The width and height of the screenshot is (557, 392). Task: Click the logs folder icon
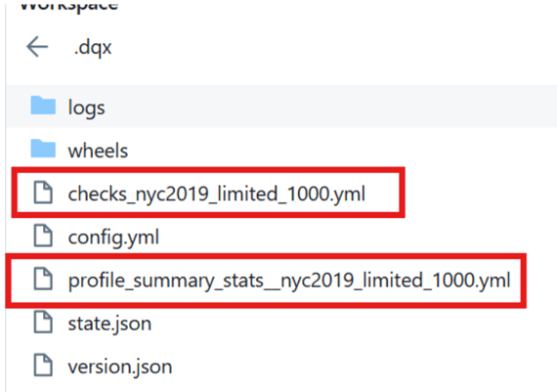pyautogui.click(x=43, y=106)
